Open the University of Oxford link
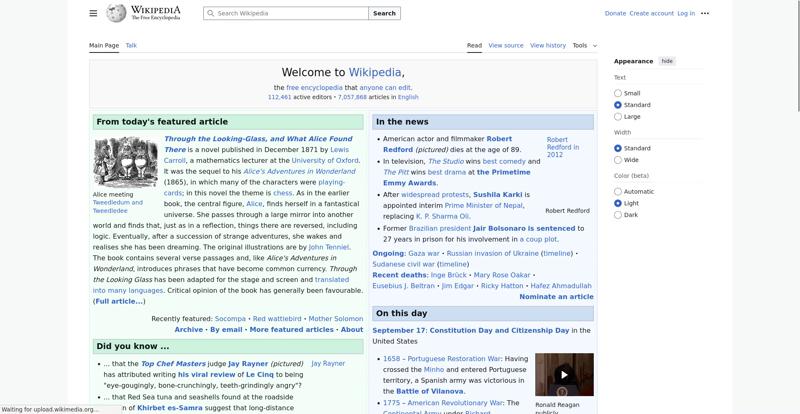 [x=325, y=160]
